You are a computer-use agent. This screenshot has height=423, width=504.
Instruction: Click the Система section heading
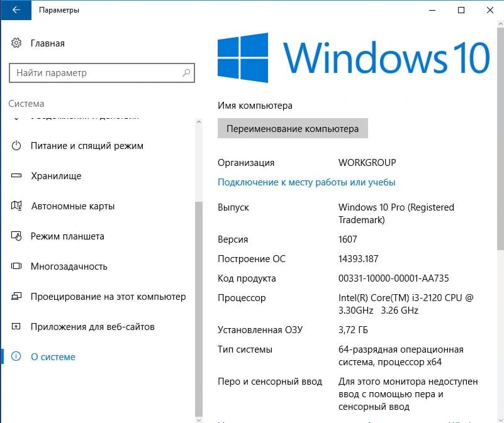coord(26,104)
